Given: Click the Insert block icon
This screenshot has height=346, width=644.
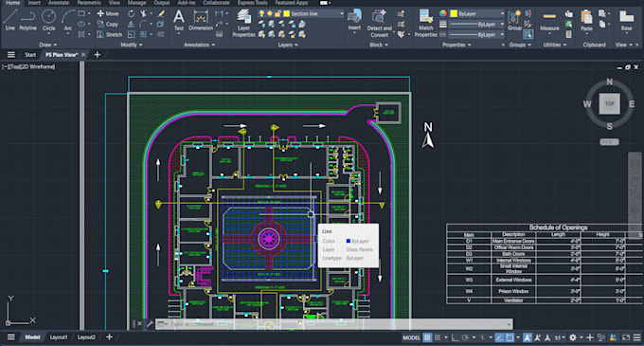Looking at the screenshot, I should click(x=354, y=20).
